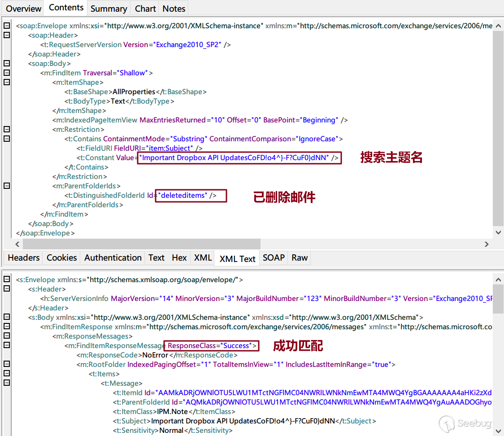
Task: Switch to the Text view tab
Action: (x=156, y=257)
